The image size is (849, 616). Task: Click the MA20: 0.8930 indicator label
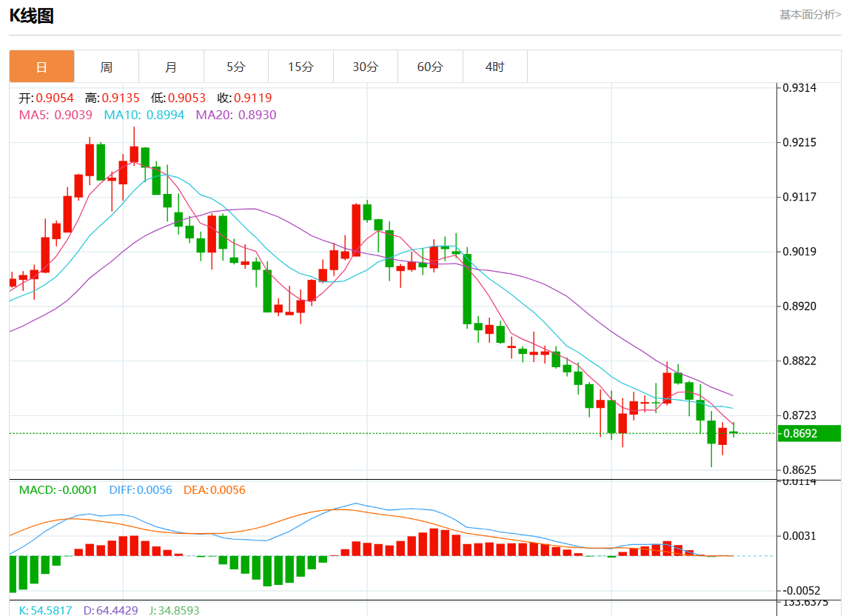pos(236,115)
